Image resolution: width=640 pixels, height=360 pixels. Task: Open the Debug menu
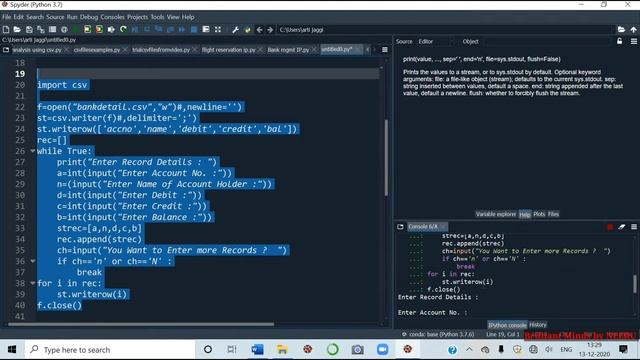click(x=89, y=17)
